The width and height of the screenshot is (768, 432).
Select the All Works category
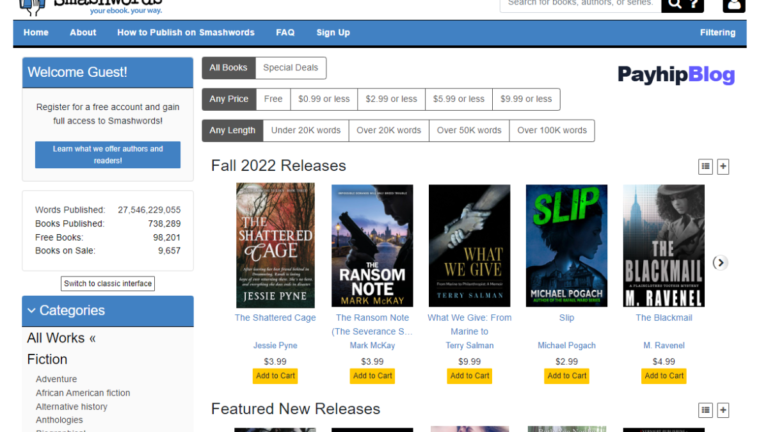pos(61,338)
